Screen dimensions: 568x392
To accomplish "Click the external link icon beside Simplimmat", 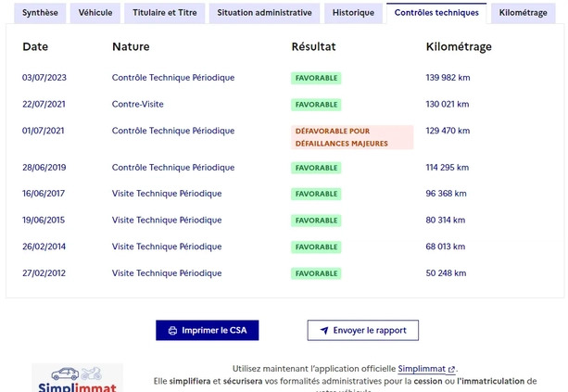I will click(451, 369).
